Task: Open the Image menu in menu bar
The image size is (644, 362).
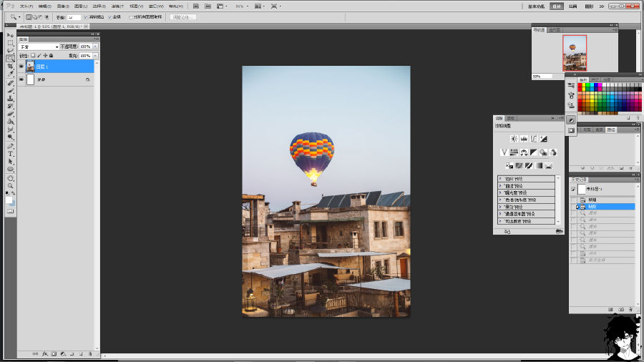Action: pos(62,6)
